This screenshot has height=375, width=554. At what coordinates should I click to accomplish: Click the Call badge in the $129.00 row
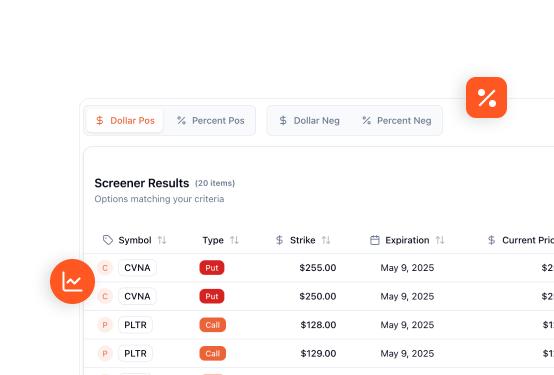[x=213, y=353]
